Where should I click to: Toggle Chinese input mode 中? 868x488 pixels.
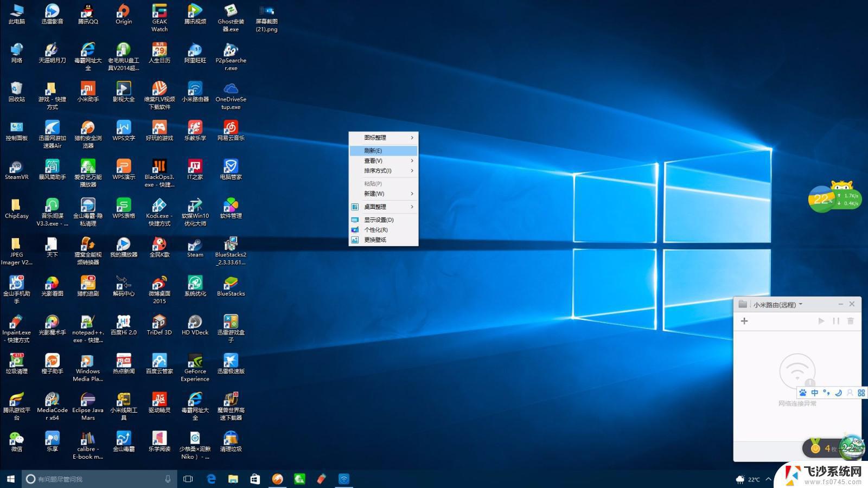814,393
